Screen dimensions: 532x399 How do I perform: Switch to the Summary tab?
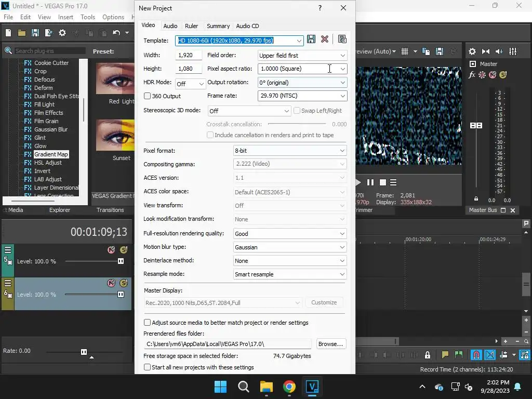(x=218, y=26)
